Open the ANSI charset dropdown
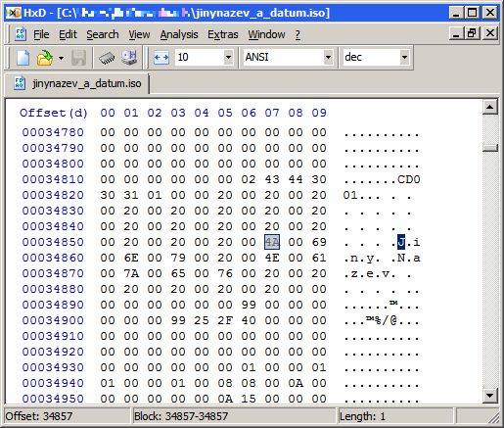504x428 pixels. point(328,58)
